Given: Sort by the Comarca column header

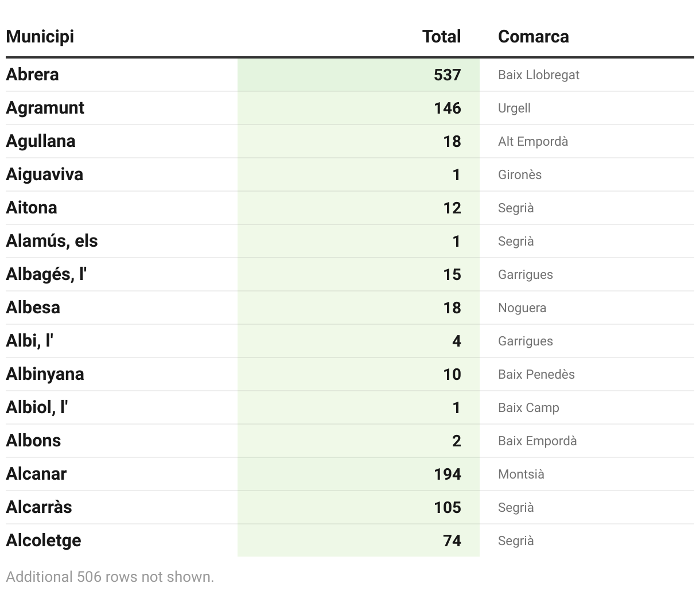Looking at the screenshot, I should (534, 37).
